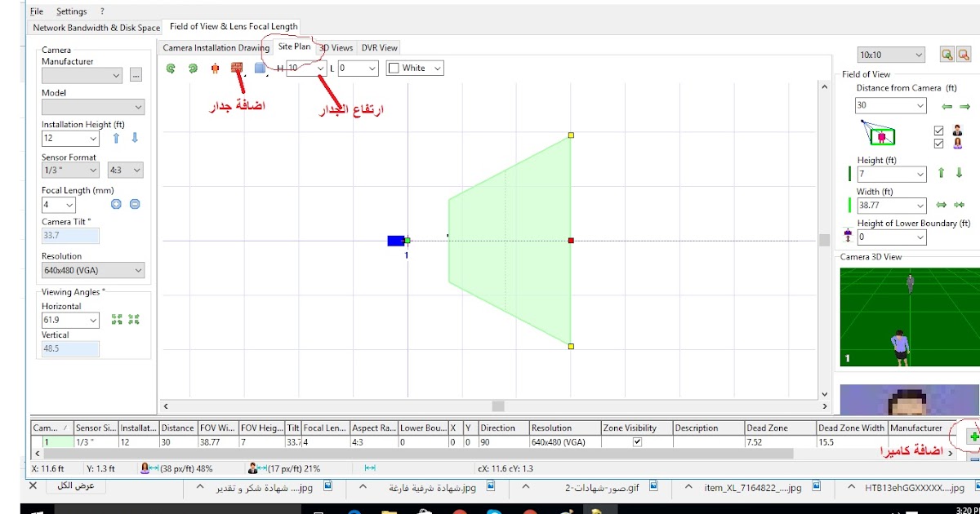Click the manufacturer browse ... button
This screenshot has width=980, height=514.
tap(136, 75)
